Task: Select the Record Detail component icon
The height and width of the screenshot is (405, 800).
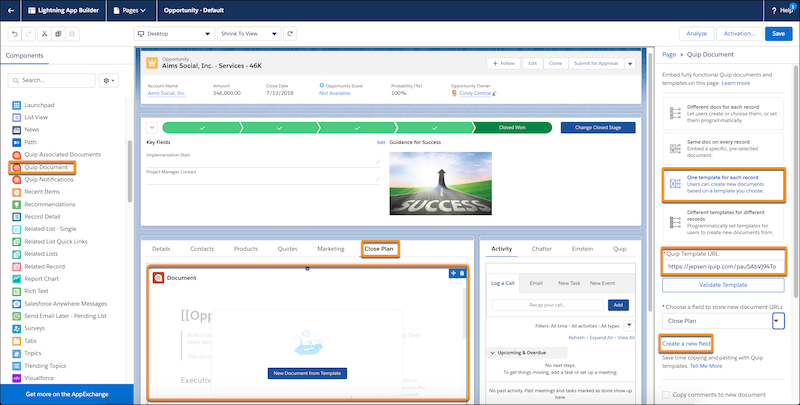Action: (x=16, y=217)
